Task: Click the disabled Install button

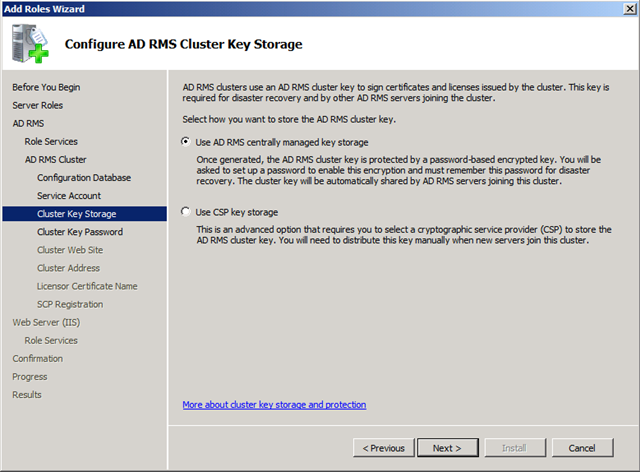Action: [515, 448]
